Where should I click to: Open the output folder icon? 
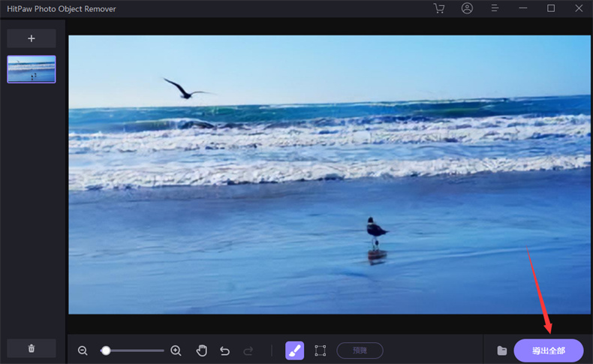pos(501,350)
